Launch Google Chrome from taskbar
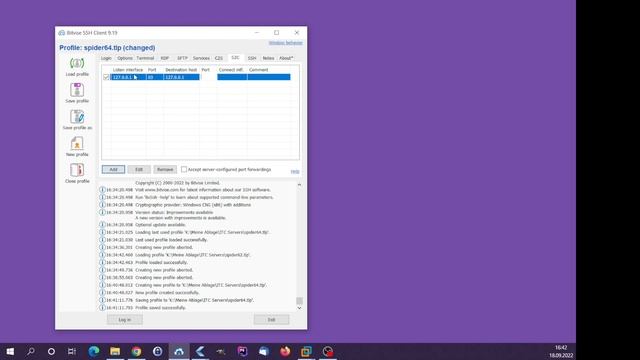This screenshot has height=360, width=640. (x=136, y=351)
